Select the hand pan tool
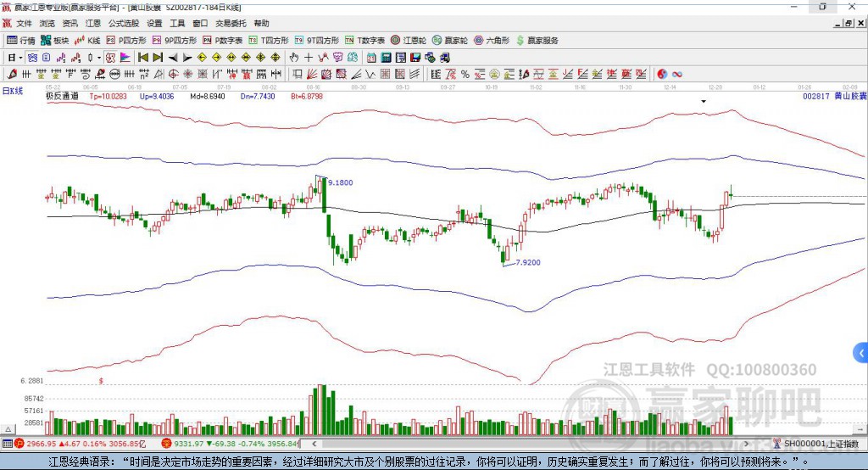Screen dimensions: 868x470 tap(294, 58)
